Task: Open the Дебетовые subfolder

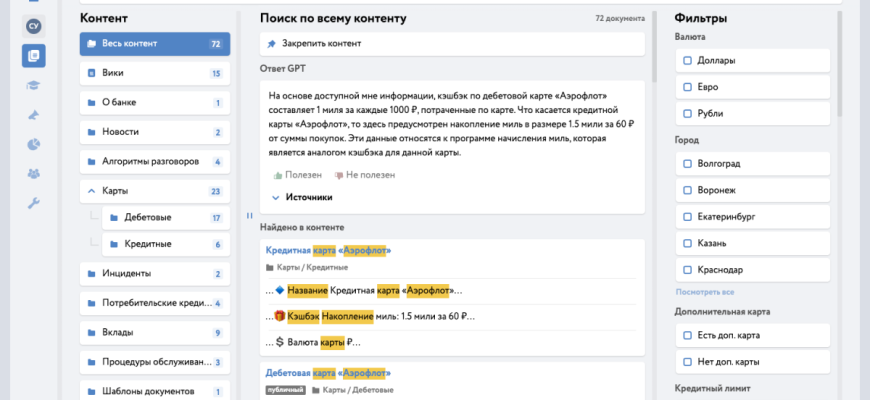Action: pos(147,217)
